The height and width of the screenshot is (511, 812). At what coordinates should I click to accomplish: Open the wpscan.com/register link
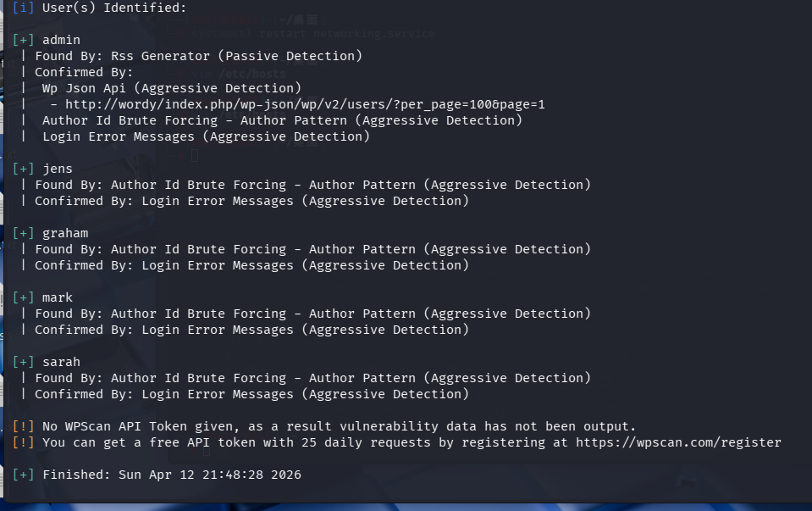(678, 442)
